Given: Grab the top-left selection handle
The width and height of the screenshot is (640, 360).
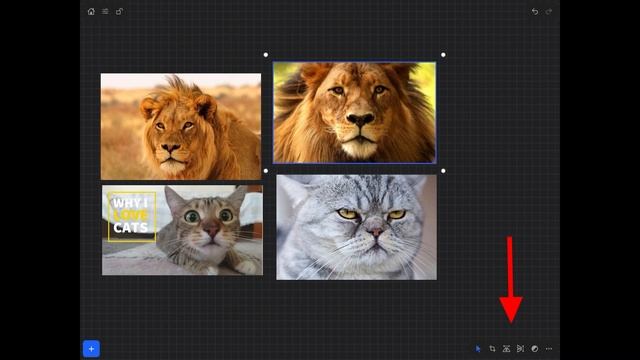Looking at the screenshot, I should click(266, 55).
